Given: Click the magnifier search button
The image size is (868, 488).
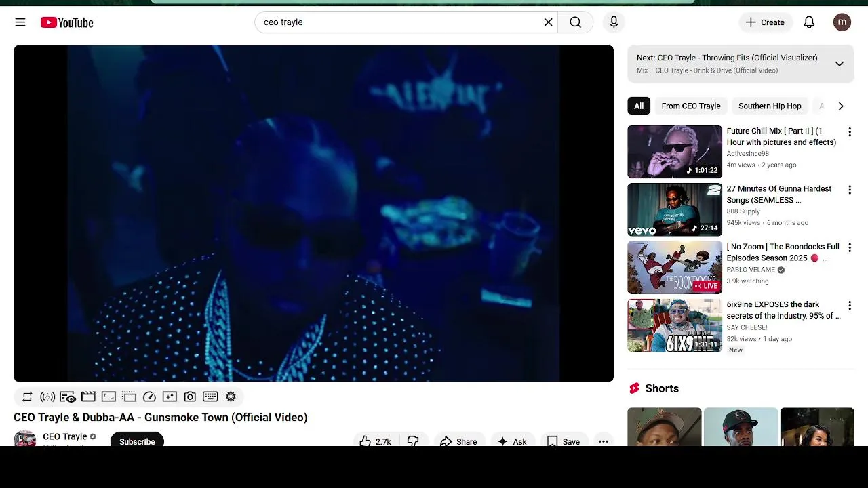Looking at the screenshot, I should (x=575, y=22).
